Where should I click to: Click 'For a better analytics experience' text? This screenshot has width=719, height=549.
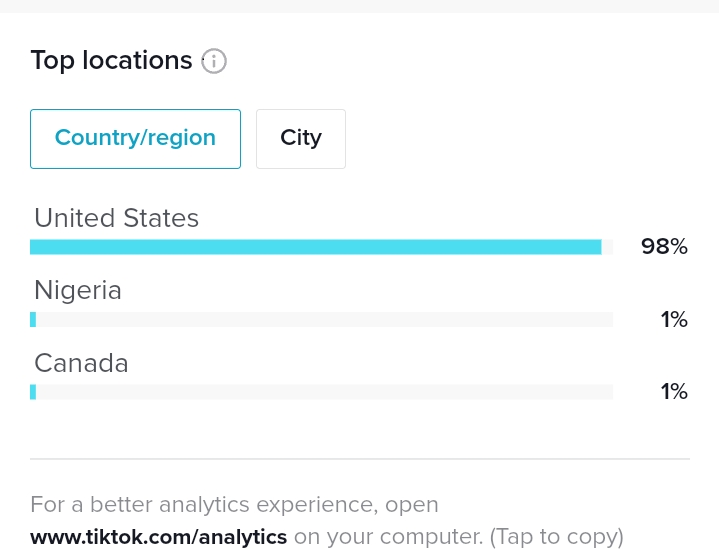[201, 505]
